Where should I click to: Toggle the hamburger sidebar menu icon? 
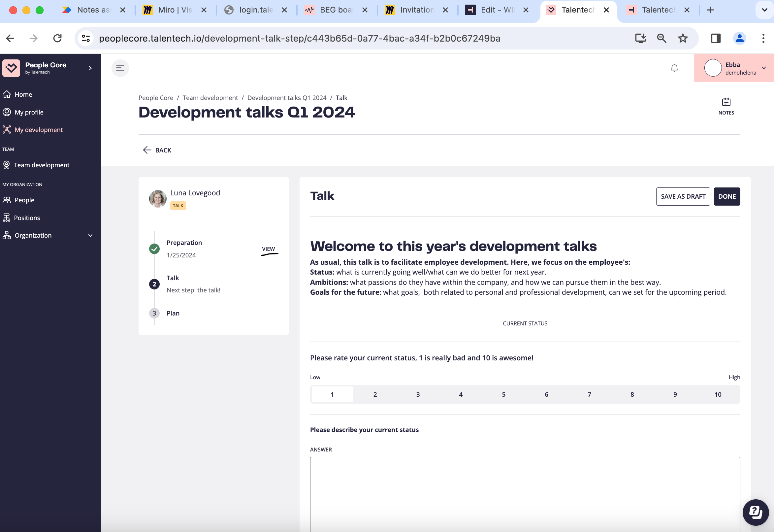[120, 68]
